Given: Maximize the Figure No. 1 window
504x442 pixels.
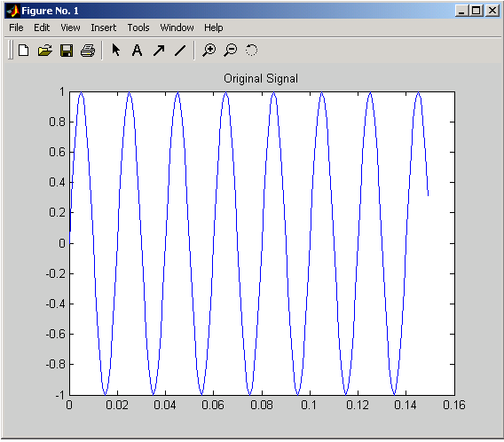Looking at the screenshot, I should click(x=476, y=11).
